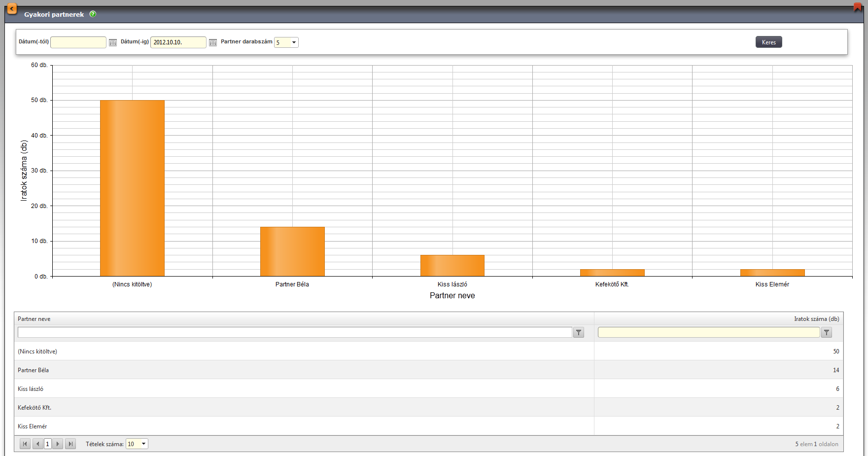Select the Kiss Elemér table row
Image resolution: width=868 pixels, height=456 pixels.
[428, 426]
